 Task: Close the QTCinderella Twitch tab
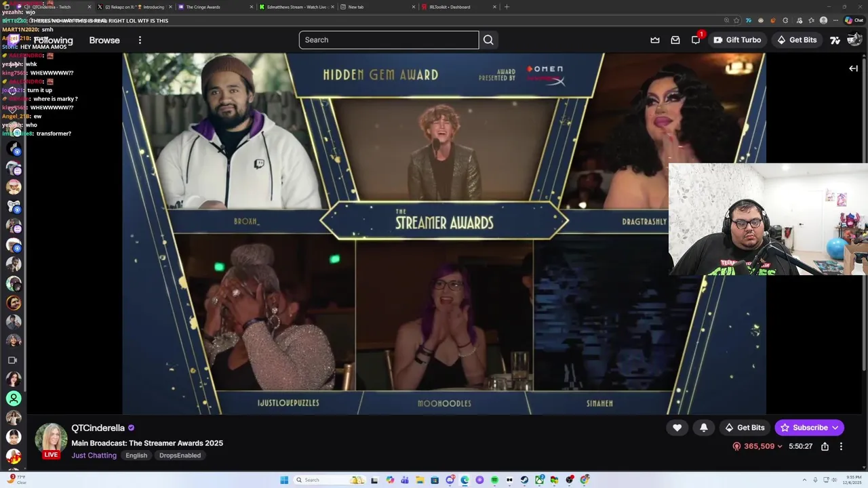coord(89,7)
